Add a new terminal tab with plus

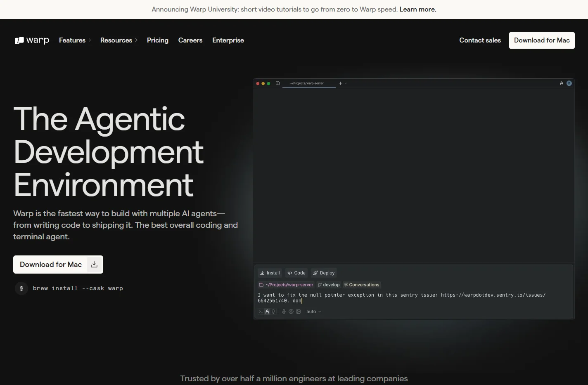(340, 83)
